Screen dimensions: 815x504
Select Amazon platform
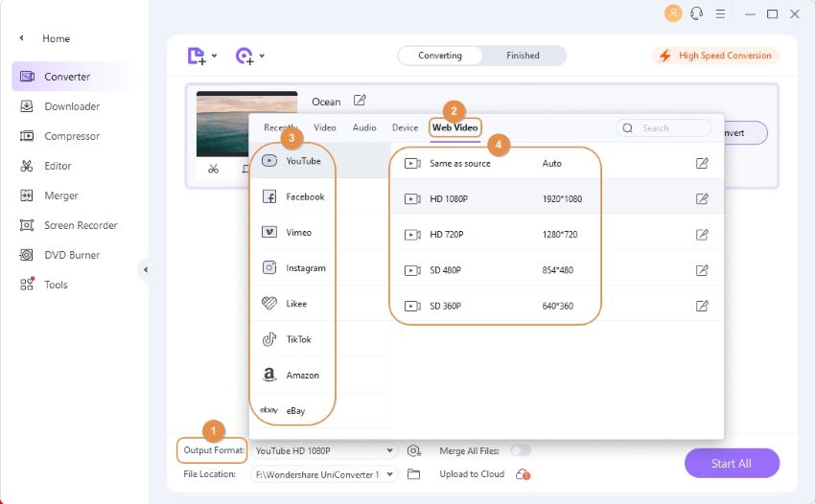point(320,376)
